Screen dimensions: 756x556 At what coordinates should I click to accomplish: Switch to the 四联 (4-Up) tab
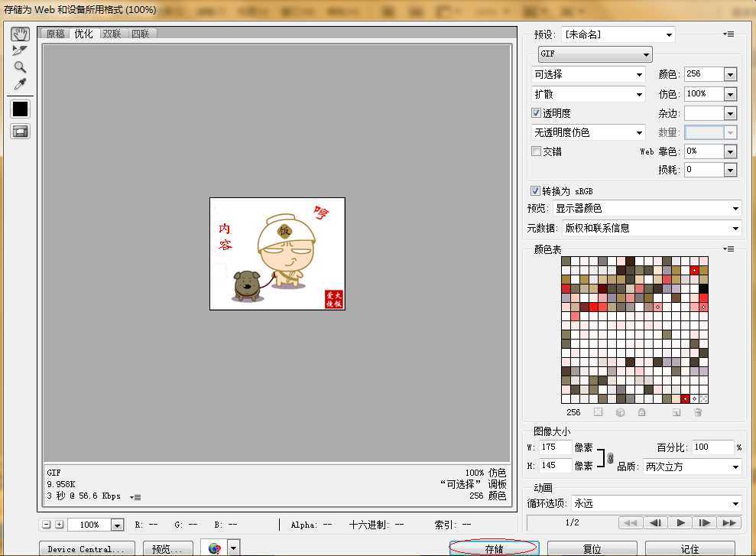coord(142,33)
